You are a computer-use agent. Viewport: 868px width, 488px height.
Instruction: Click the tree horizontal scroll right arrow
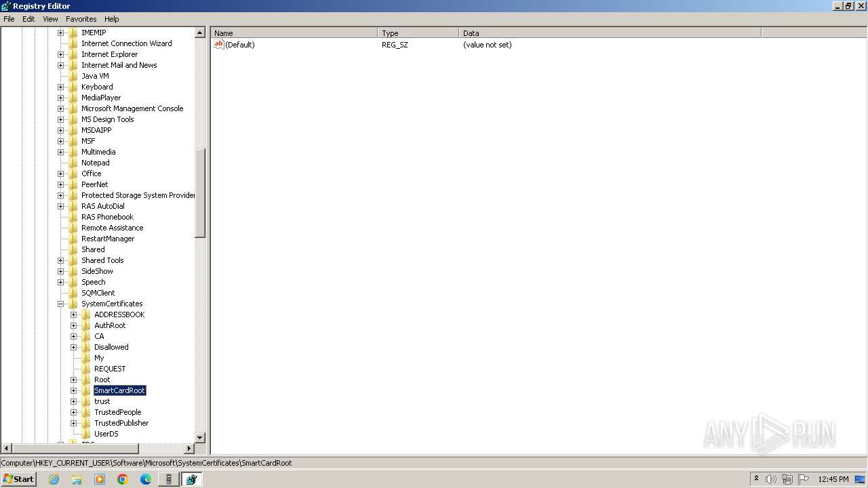[x=189, y=449]
